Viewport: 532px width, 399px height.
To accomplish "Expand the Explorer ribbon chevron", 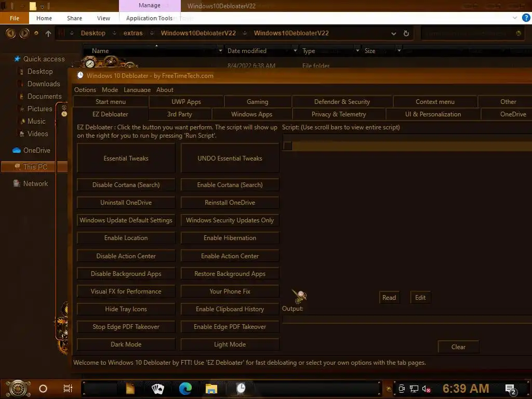I will point(515,18).
